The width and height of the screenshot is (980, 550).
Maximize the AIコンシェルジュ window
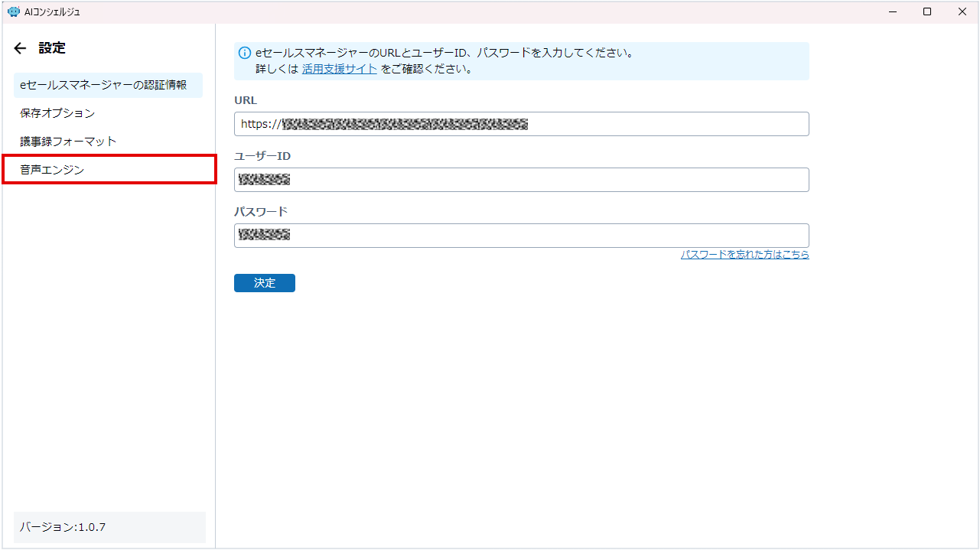[x=927, y=11]
